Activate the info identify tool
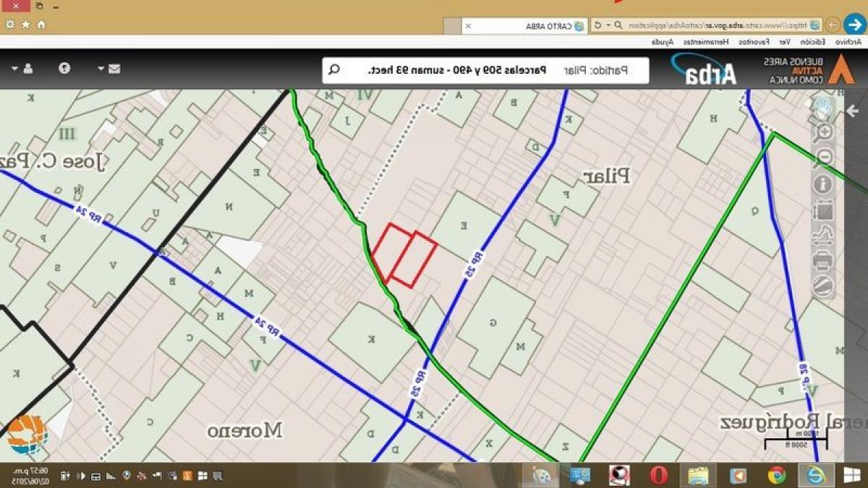The image size is (868, 488). (x=823, y=184)
